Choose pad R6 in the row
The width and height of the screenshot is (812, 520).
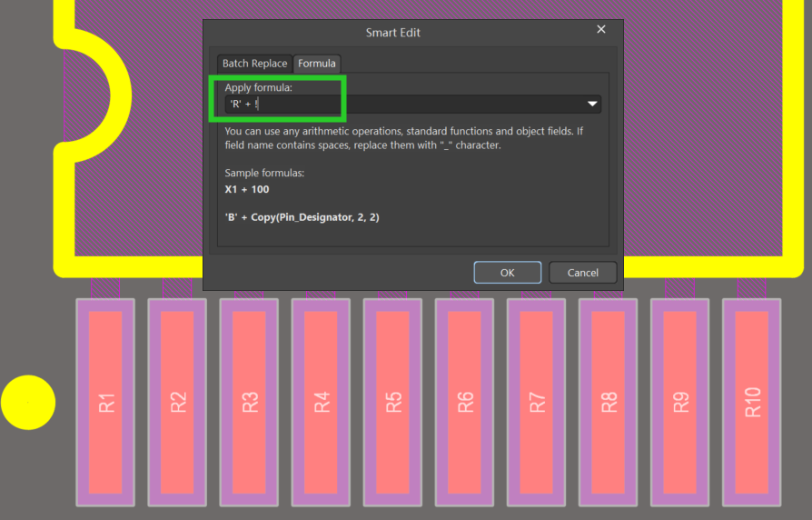click(464, 402)
